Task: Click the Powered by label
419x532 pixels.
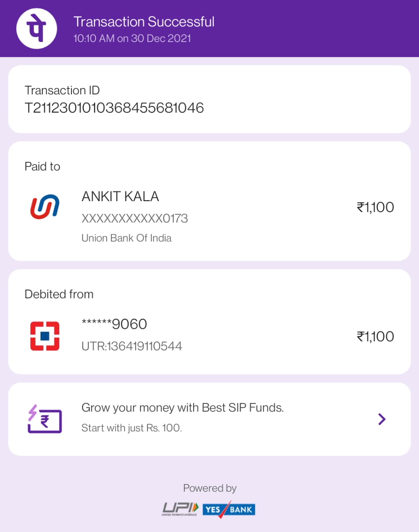Action: pyautogui.click(x=210, y=488)
